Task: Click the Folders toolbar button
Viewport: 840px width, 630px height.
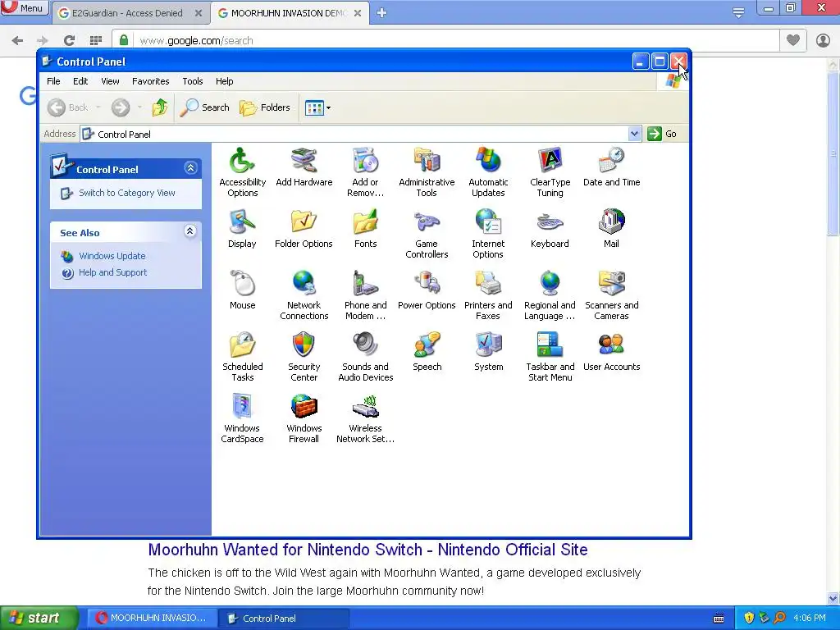Action: pyautogui.click(x=265, y=107)
